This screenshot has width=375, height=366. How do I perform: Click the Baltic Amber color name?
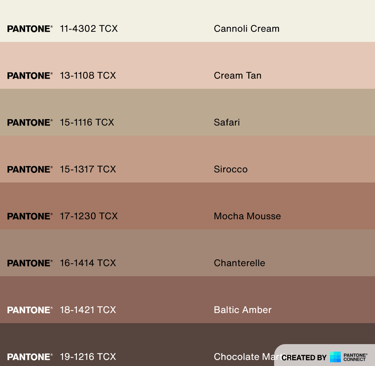click(242, 310)
